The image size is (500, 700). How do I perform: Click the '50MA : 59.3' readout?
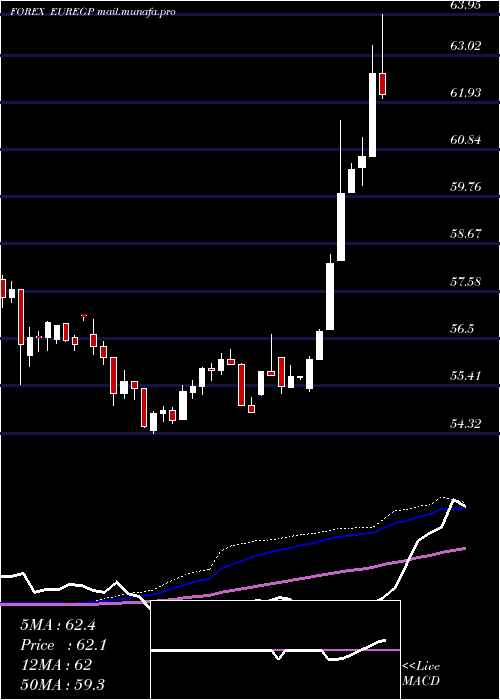click(x=62, y=684)
